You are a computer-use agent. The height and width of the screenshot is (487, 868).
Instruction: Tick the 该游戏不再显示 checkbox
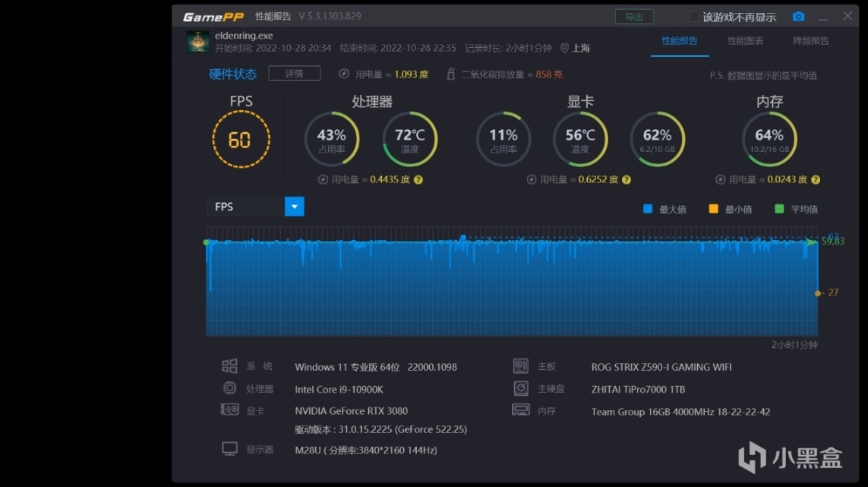pyautogui.click(x=693, y=17)
